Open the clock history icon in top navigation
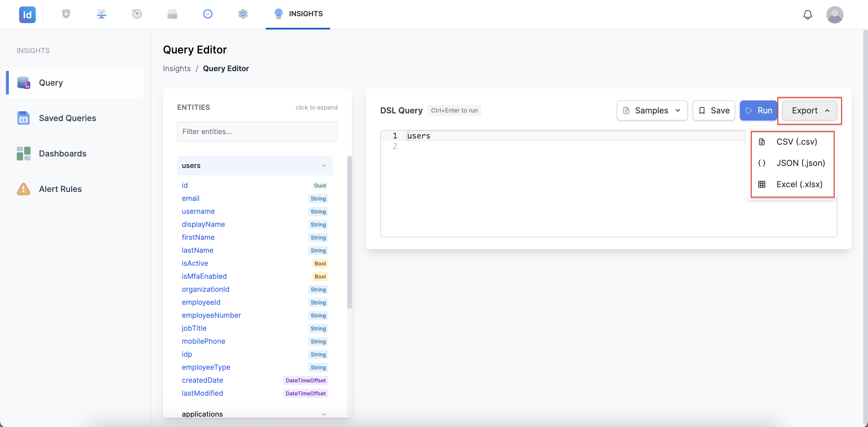Screen dimensions: 868x427 [137, 14]
